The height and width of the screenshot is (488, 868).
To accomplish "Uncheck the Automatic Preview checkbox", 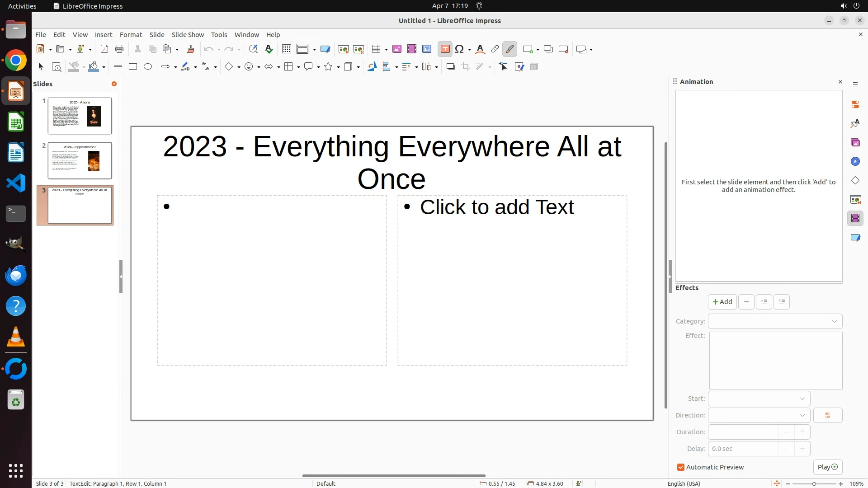I will (x=681, y=467).
